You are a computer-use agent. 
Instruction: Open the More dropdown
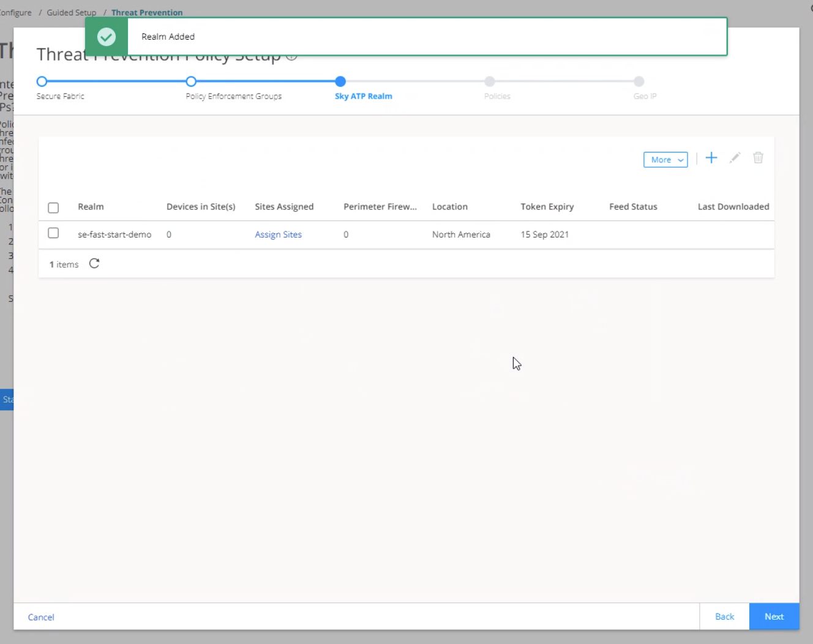pos(665,160)
